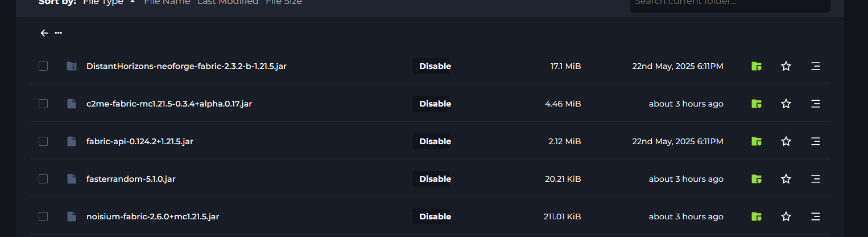This screenshot has width=868, height=237.
Task: Sort files by File Size
Action: [284, 2]
